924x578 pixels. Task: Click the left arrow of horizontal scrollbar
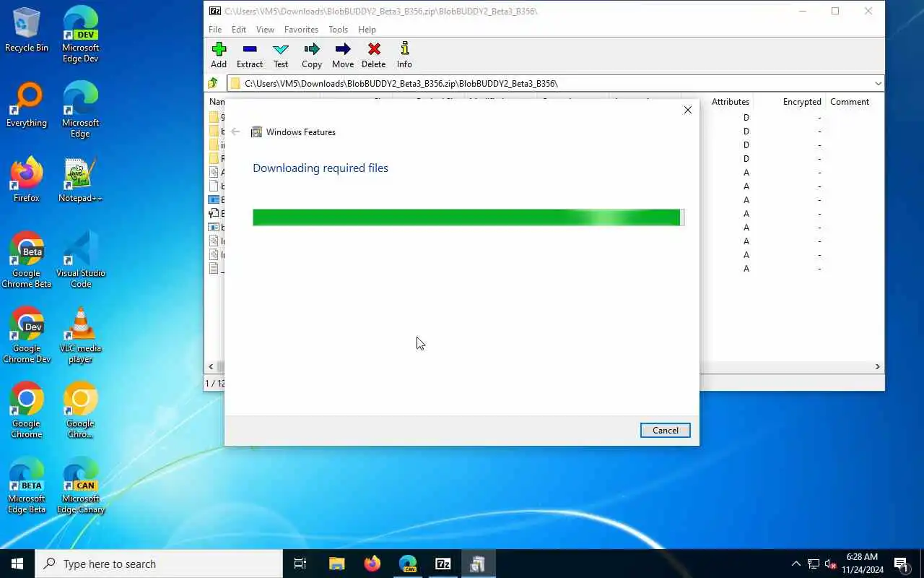(212, 366)
